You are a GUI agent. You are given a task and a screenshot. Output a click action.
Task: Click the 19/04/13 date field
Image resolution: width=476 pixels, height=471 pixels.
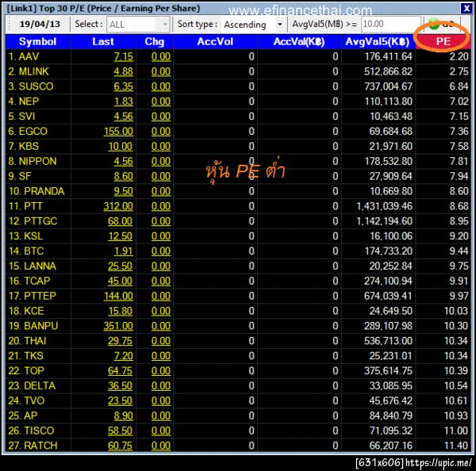[40, 24]
